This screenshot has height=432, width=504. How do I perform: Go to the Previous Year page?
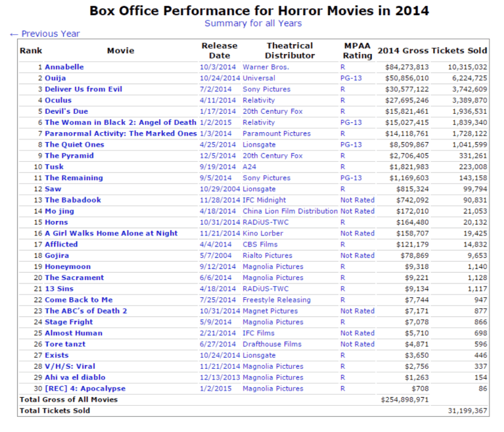coord(45,34)
